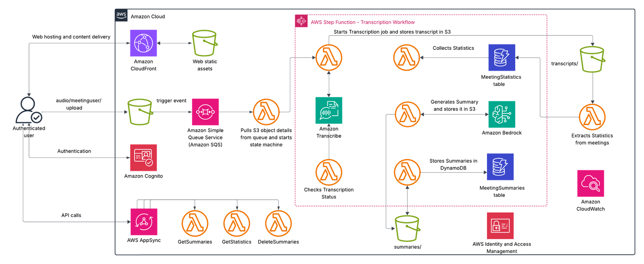Click 'AWS Step Function - Transcription Workflow' label
This screenshot has width=644, height=264.
pos(363,22)
